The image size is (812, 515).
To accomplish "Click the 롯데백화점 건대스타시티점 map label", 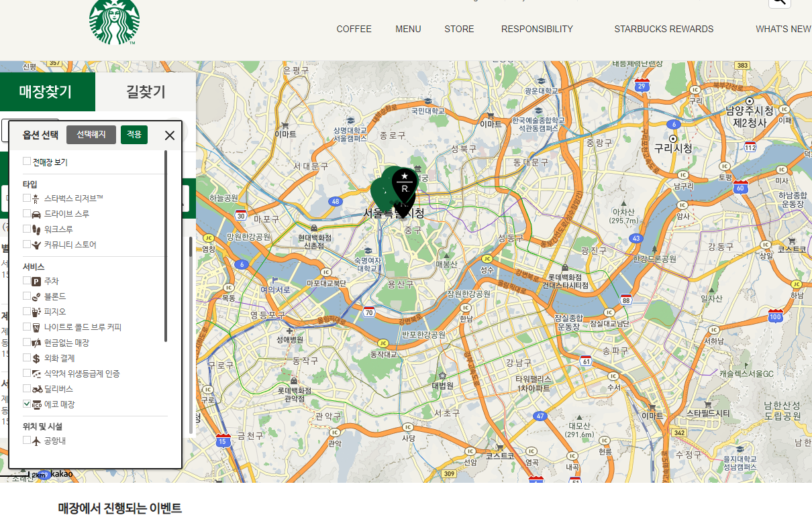I will 564,281.
